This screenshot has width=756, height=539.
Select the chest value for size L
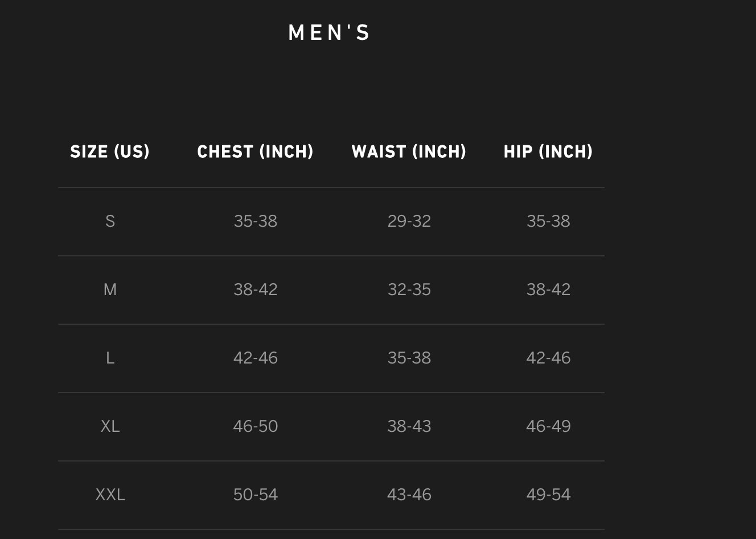click(255, 358)
